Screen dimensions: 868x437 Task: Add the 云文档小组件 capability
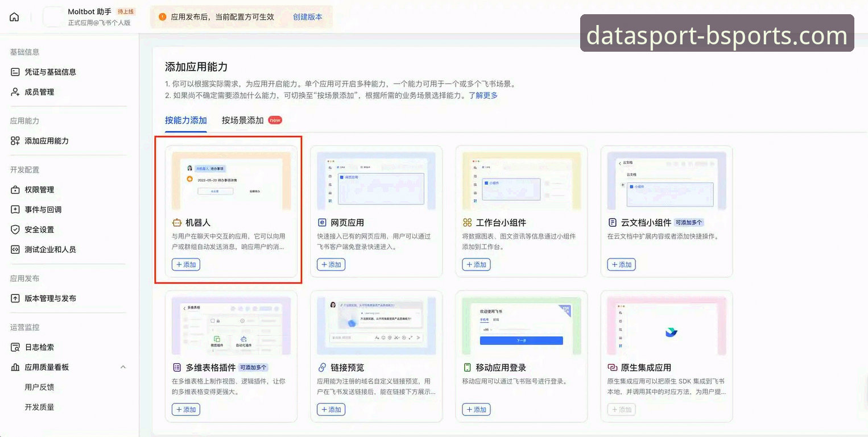point(621,265)
